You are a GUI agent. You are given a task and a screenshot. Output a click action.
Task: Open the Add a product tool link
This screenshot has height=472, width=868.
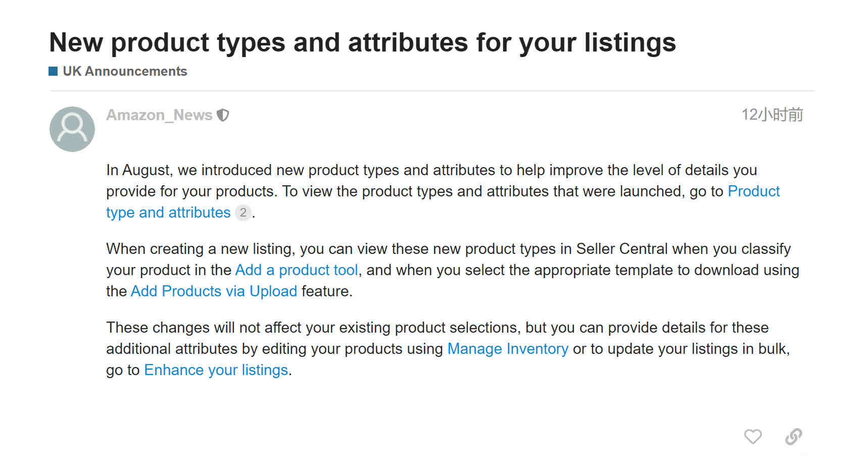click(x=297, y=270)
